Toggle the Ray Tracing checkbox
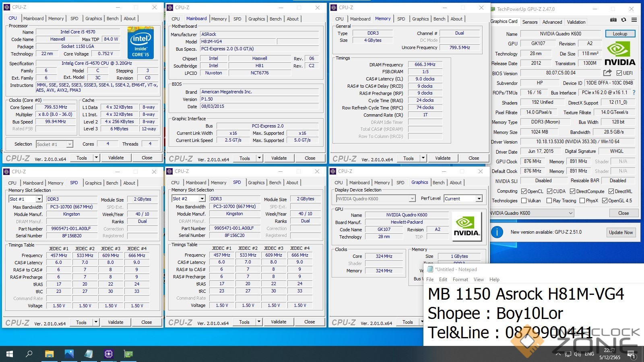This screenshot has width=644, height=362. point(549,201)
